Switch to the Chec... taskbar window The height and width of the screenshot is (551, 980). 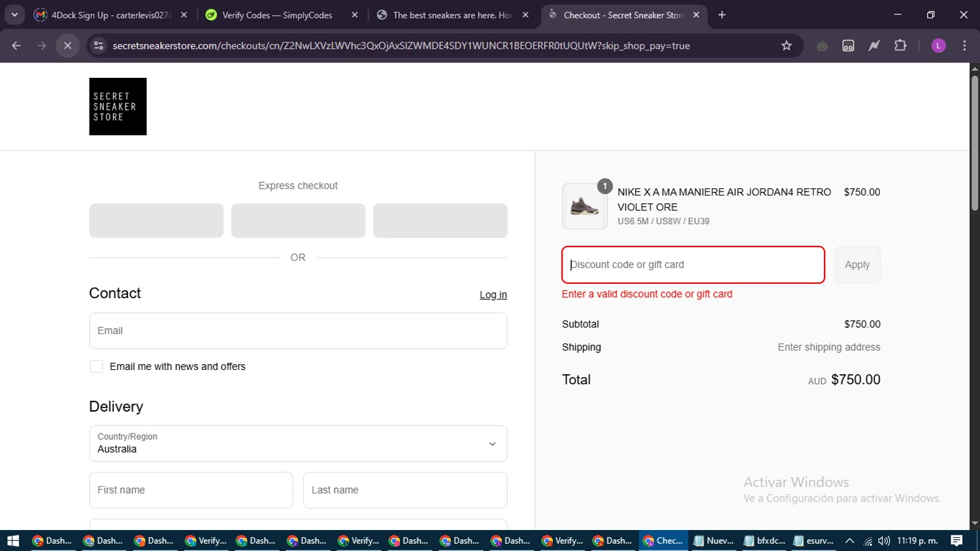(x=664, y=541)
